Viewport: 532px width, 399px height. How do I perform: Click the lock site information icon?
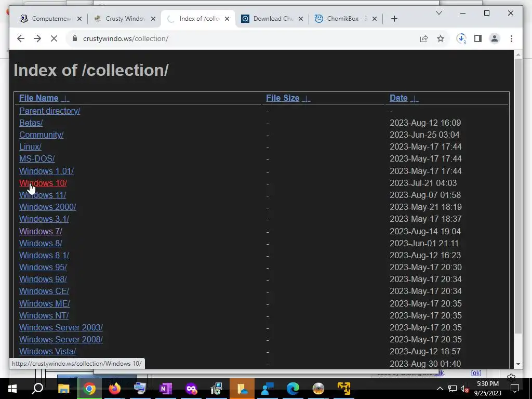tap(75, 38)
